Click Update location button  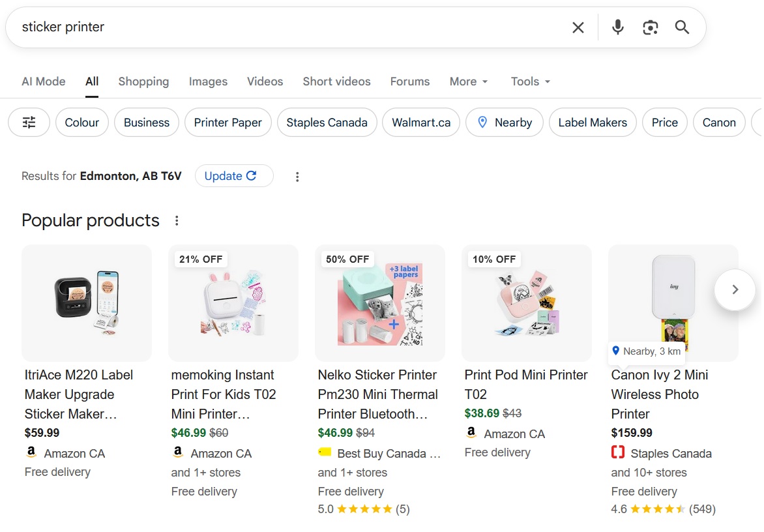pyautogui.click(x=231, y=176)
